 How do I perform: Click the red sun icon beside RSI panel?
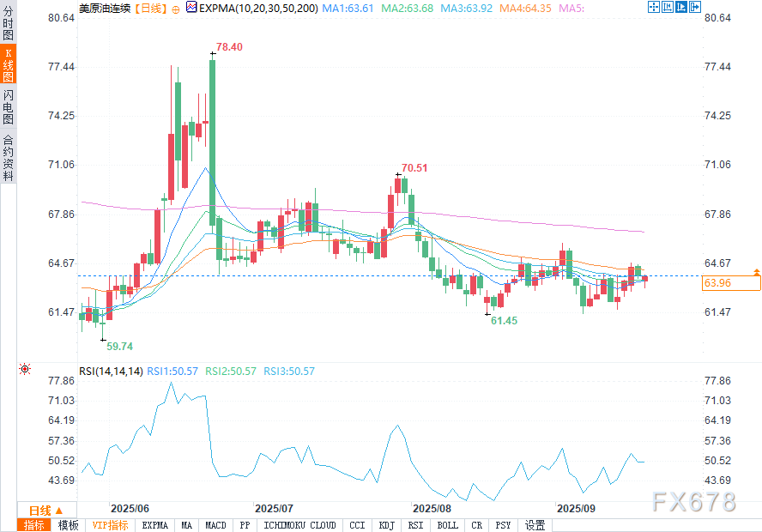point(25,369)
